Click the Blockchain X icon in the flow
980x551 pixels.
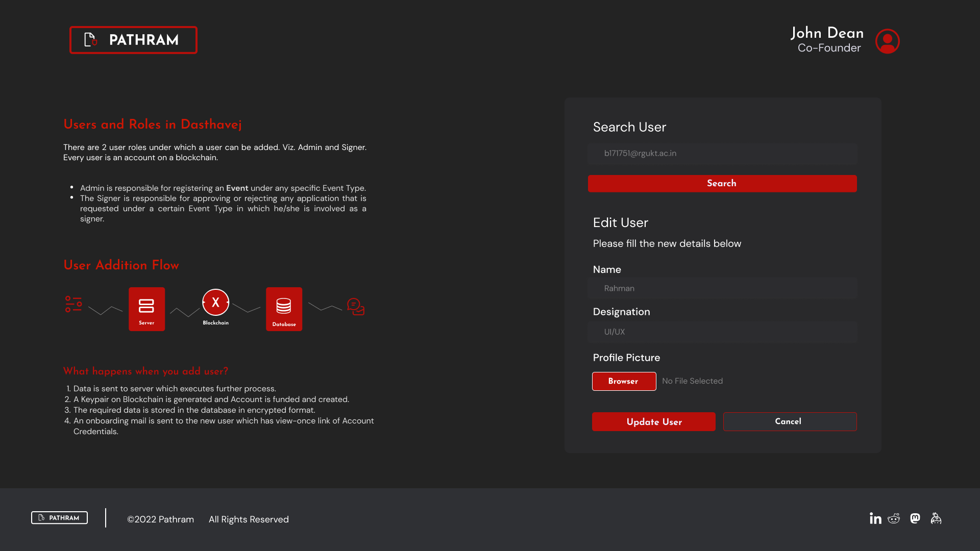pyautogui.click(x=215, y=303)
